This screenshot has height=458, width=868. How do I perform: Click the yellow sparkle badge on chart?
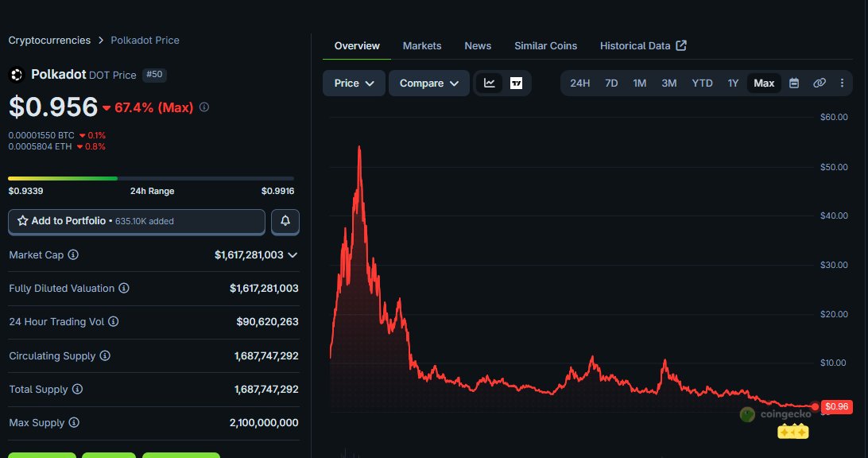pos(793,432)
